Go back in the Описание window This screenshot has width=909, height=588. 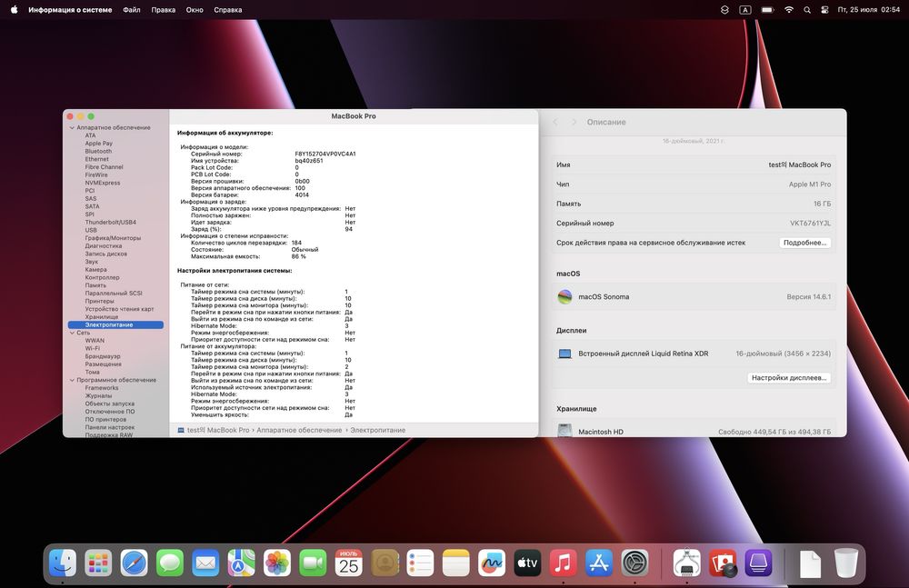coord(555,122)
